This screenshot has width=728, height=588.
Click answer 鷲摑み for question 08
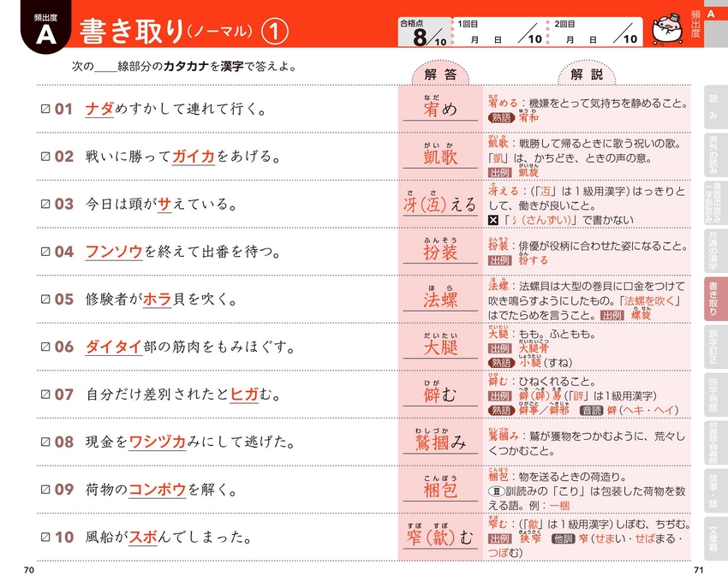440,442
